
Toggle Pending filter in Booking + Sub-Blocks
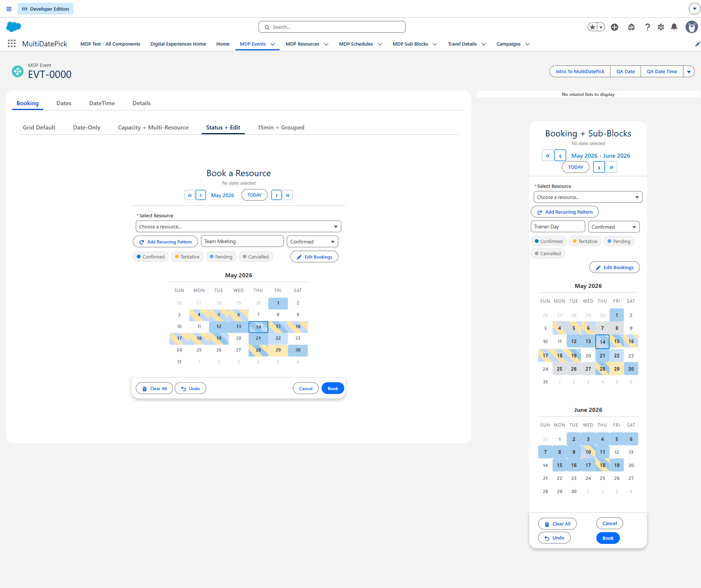click(x=619, y=241)
